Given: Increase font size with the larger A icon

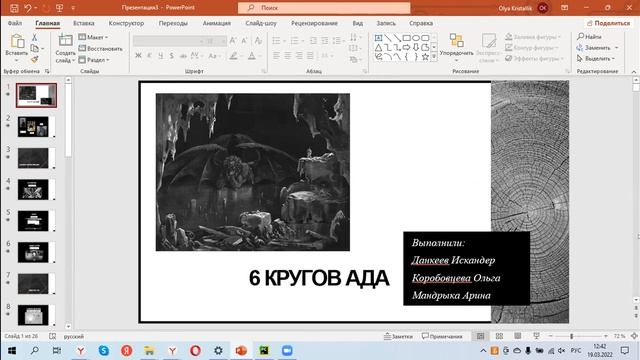Looking at the screenshot, I should pos(233,41).
